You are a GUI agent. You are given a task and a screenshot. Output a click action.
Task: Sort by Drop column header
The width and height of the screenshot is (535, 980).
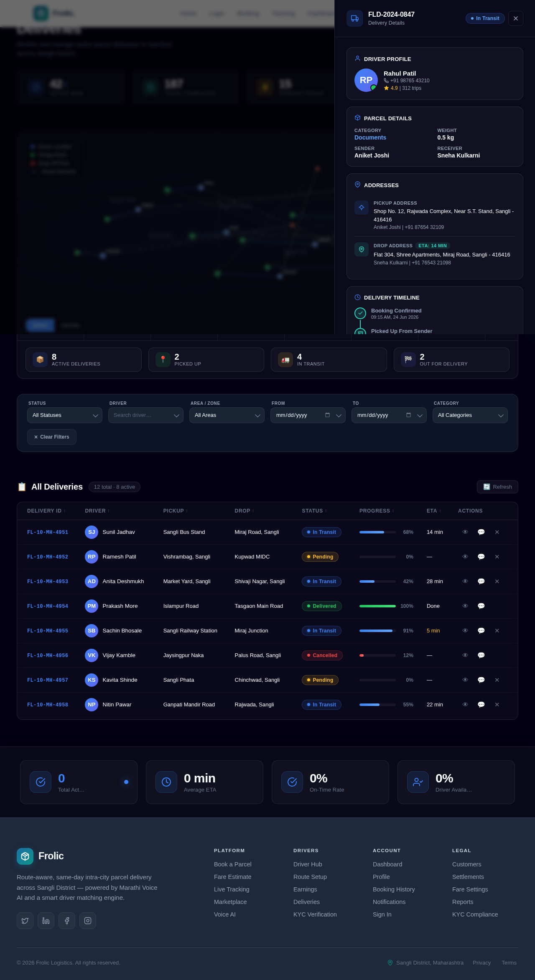[245, 511]
